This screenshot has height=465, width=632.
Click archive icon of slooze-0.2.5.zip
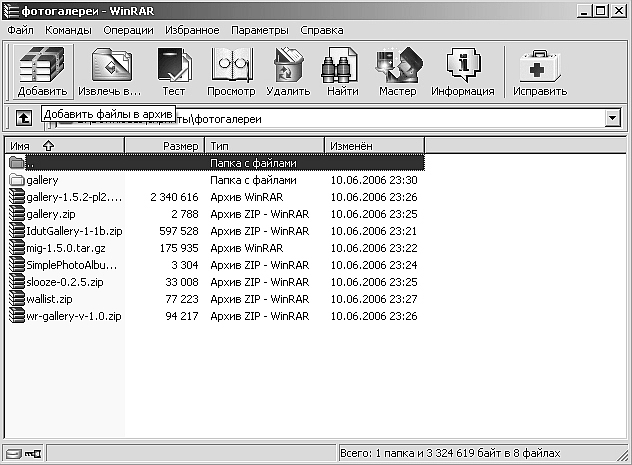click(x=17, y=282)
